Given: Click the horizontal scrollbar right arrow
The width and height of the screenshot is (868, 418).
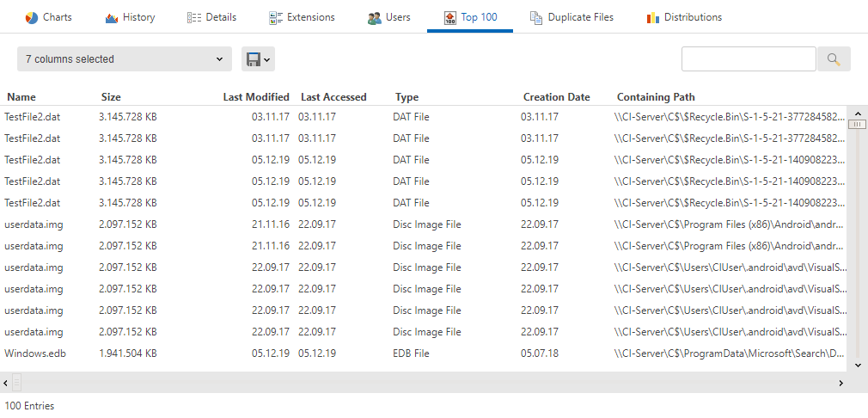Looking at the screenshot, I should click(859, 382).
